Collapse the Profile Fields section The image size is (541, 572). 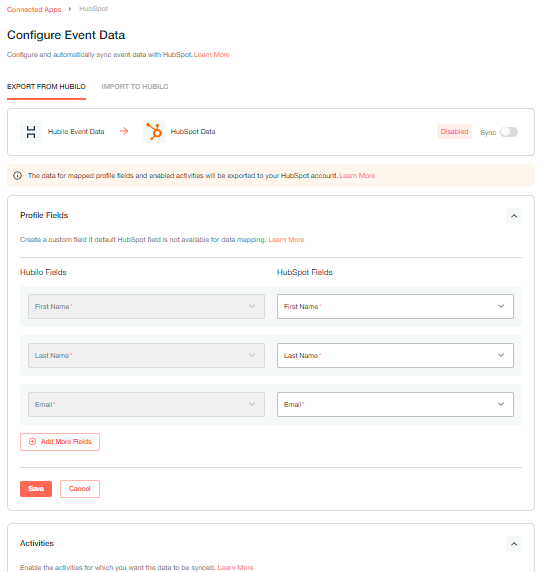click(514, 216)
